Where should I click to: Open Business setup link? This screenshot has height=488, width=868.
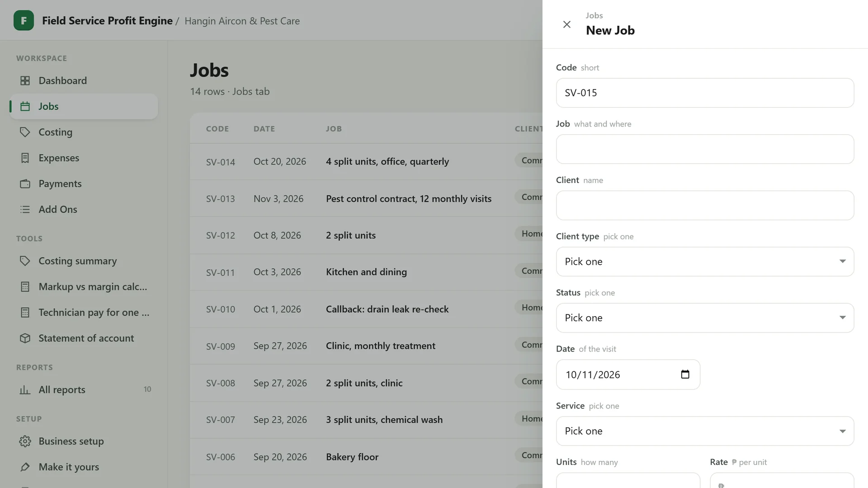[x=84, y=441]
